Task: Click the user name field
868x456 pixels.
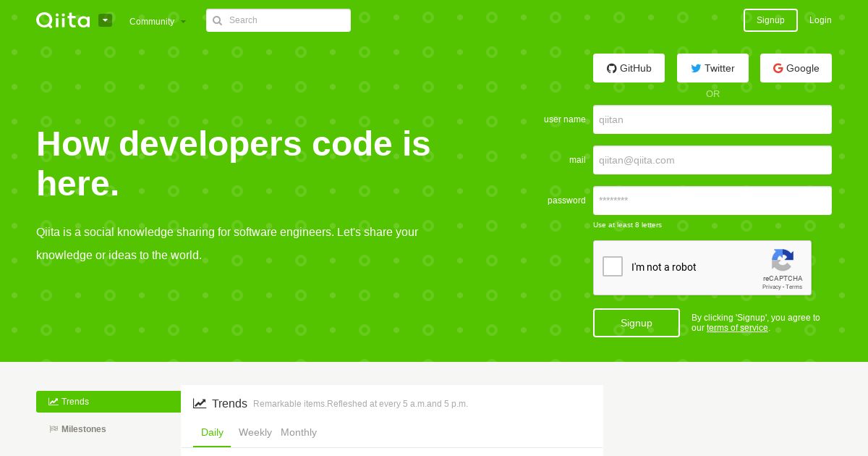Action: click(x=712, y=119)
